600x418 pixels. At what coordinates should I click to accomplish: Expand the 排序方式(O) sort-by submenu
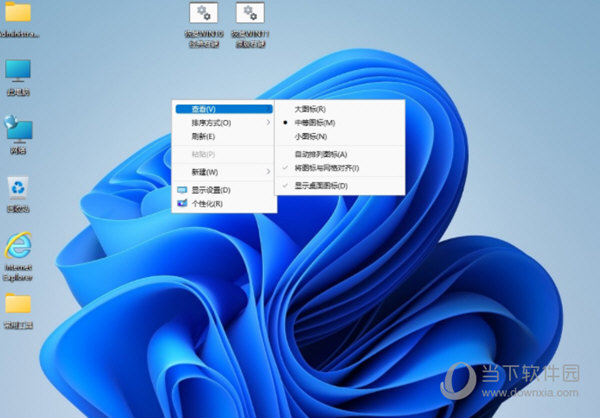click(x=224, y=123)
